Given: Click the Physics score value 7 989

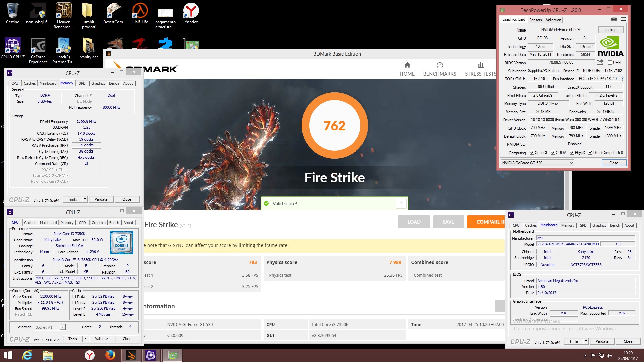Looking at the screenshot, I should [395, 262].
